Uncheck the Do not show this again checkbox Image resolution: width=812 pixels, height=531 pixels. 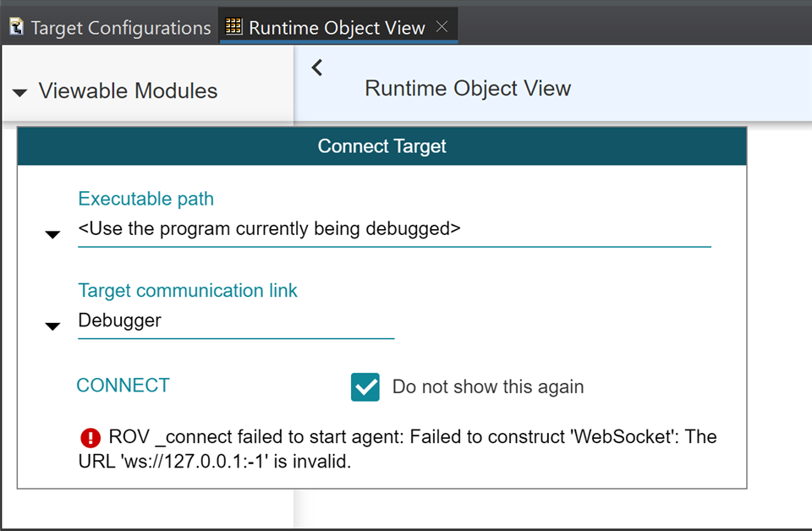365,387
